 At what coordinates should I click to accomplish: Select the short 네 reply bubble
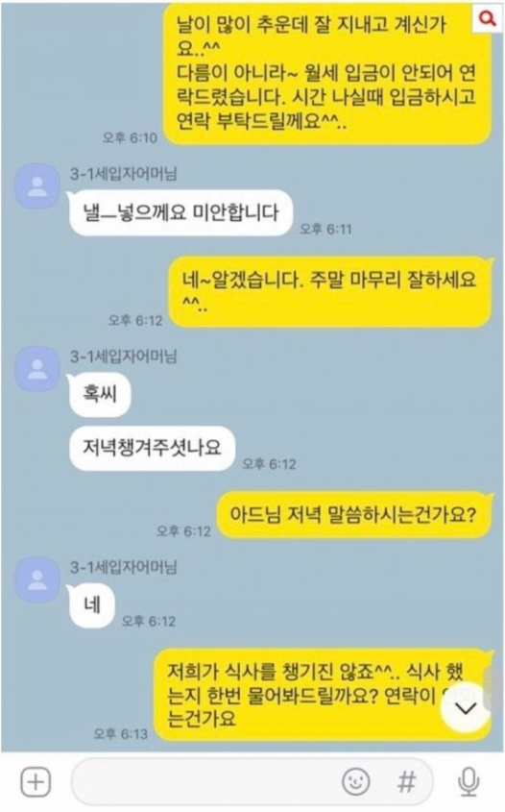(x=91, y=605)
